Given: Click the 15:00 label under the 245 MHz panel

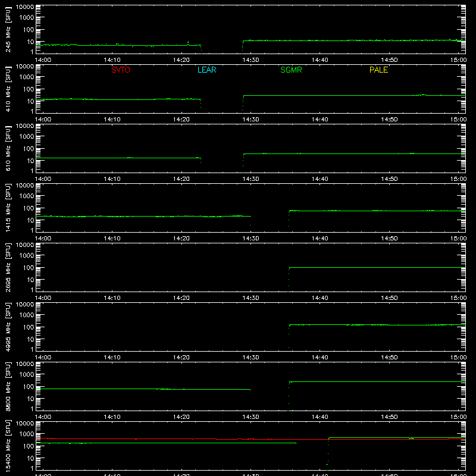Looking at the screenshot, I should point(458,60).
